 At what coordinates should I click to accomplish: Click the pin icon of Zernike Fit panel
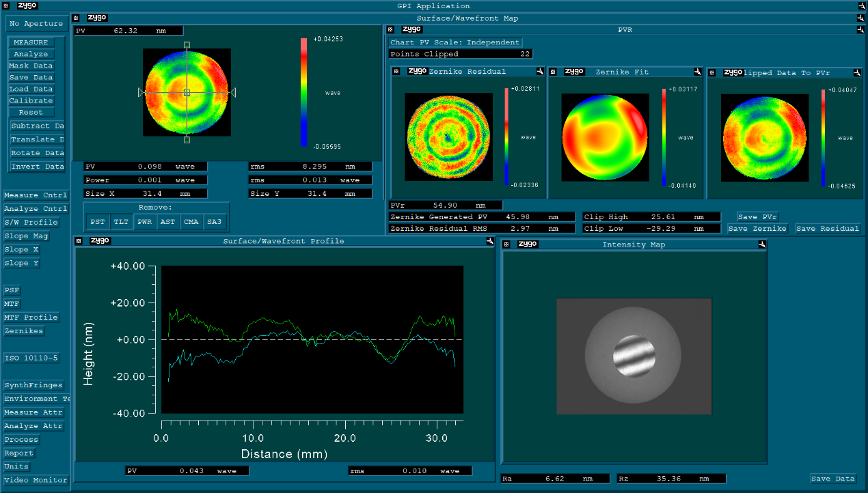(698, 72)
